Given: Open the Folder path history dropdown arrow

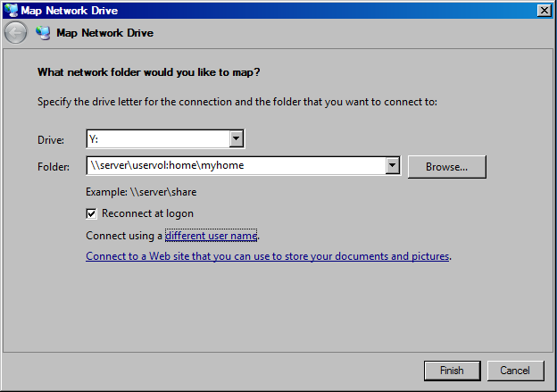Looking at the screenshot, I should [x=392, y=166].
